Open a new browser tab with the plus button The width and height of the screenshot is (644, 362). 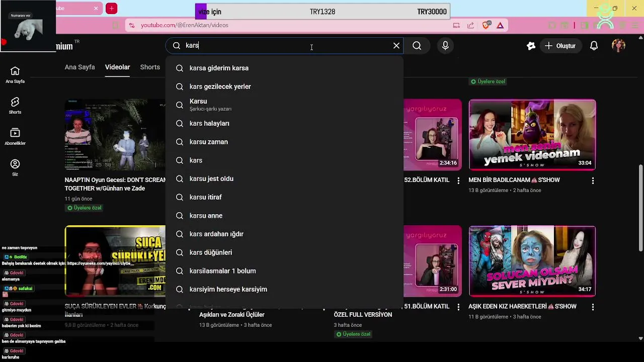112,8
